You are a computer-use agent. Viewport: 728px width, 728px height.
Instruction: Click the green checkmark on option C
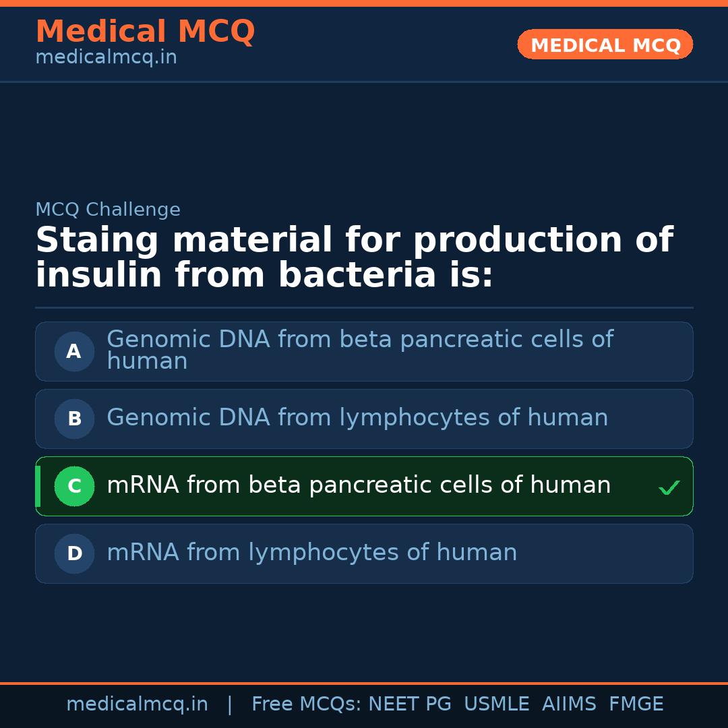pyautogui.click(x=669, y=487)
